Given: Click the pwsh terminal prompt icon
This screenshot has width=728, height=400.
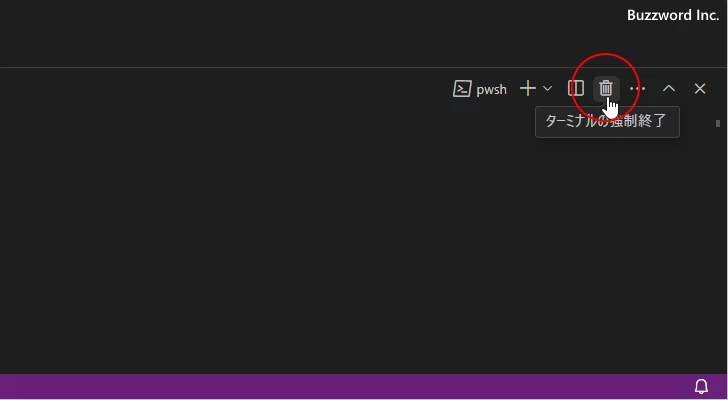Looking at the screenshot, I should (462, 88).
